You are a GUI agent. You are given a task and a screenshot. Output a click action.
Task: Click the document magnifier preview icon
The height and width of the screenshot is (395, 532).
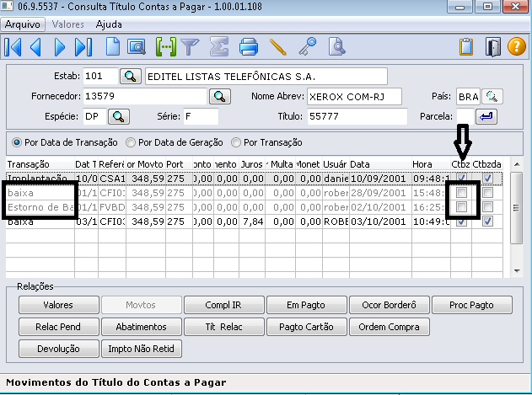(337, 47)
